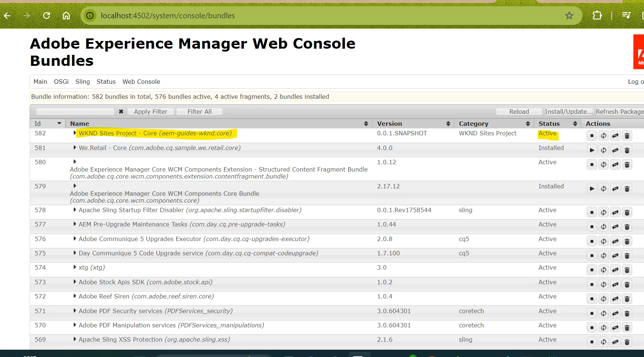The image size is (644, 357).
Task: Uninstall WKND Sites Project bundle 582
Action: click(627, 136)
